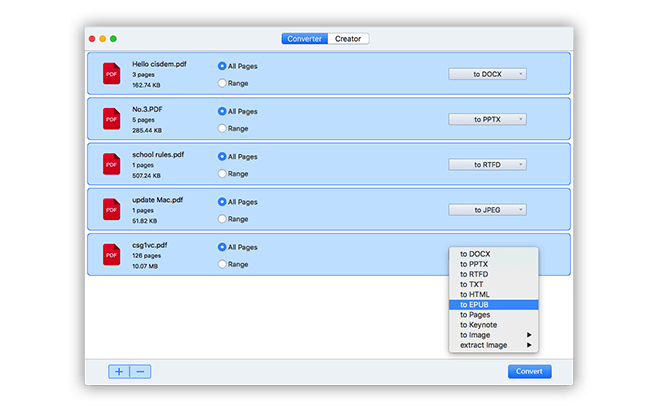Expand the 'extract Image' submenu arrow

pos(529,345)
